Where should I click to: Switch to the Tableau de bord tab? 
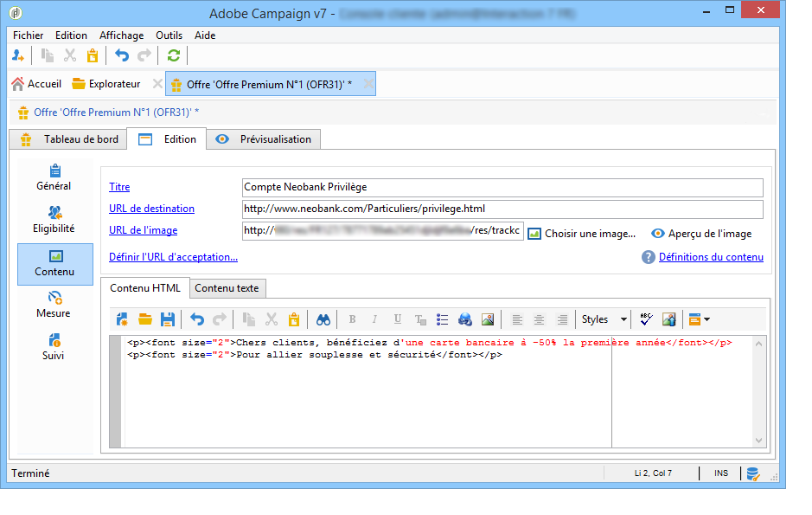[x=68, y=139]
